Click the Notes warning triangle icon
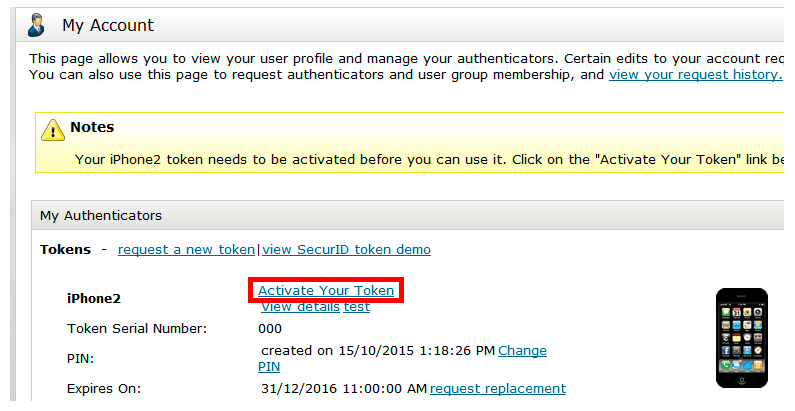795x411 pixels. pos(52,129)
